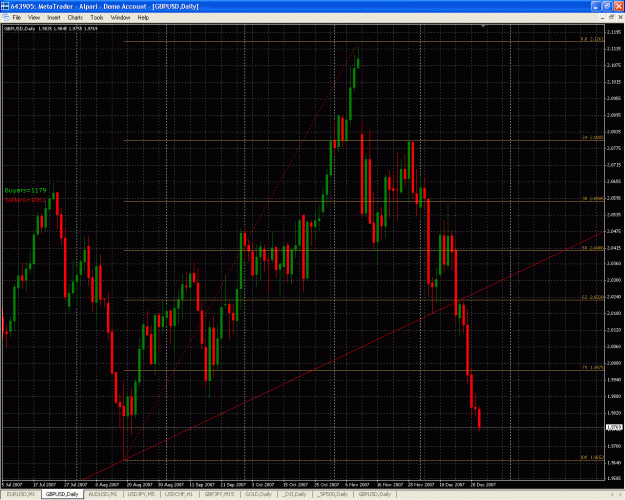Click the chart shift triangle marker
Viewport: 625px width, 500px height.
click(483, 26)
